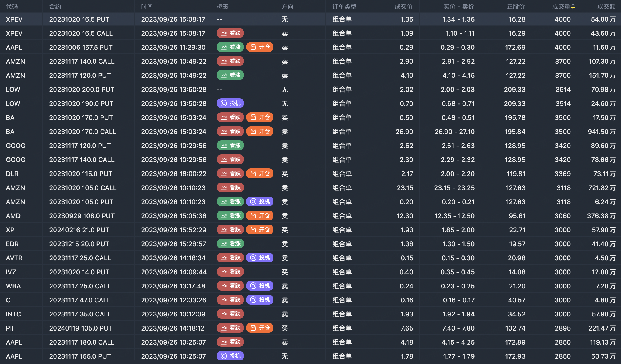Sort by 成交量 using the sort arrow icon
Screen dimensions: 621x364
tap(573, 6)
